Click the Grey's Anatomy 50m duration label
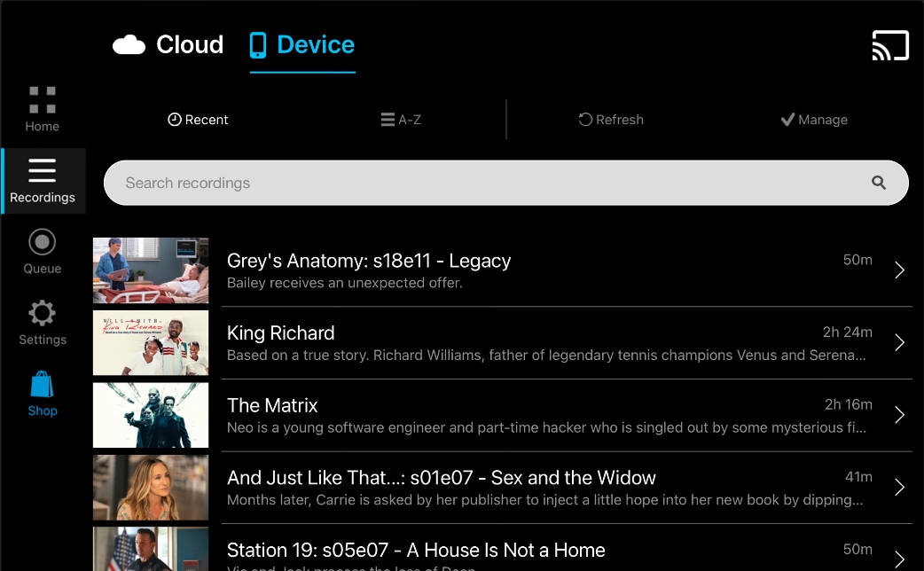This screenshot has height=571, width=924. coord(857,260)
